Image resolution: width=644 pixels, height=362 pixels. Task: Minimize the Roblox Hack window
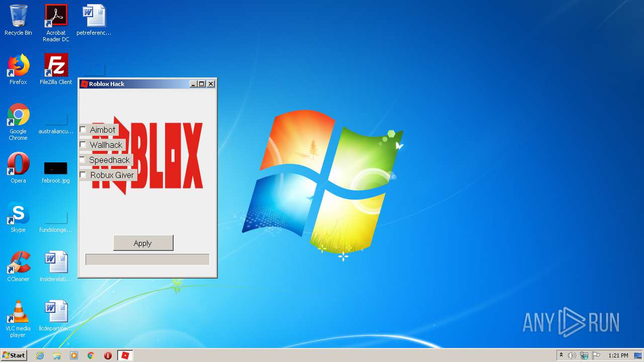tap(193, 84)
